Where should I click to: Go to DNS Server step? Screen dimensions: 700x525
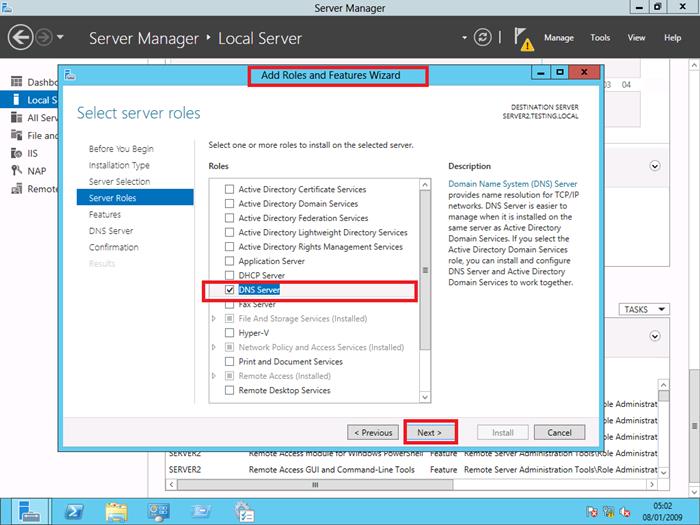111,231
